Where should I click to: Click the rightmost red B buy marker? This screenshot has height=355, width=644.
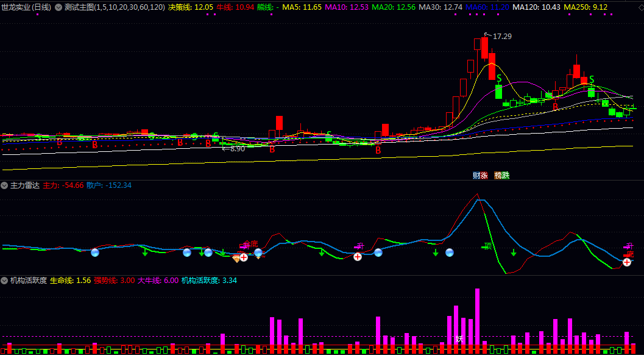[x=555, y=107]
